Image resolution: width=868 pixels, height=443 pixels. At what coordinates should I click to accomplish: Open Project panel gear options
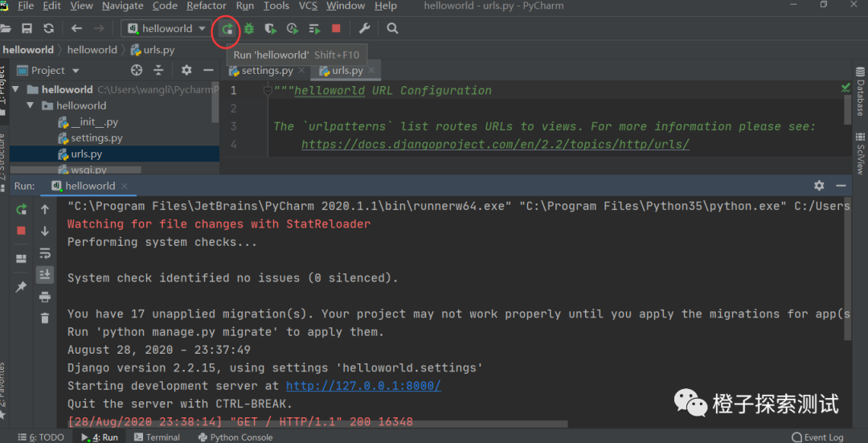click(186, 70)
